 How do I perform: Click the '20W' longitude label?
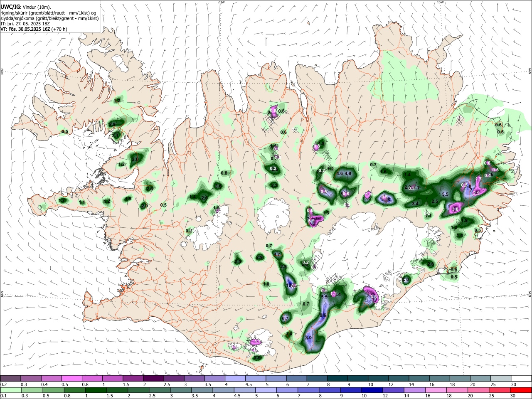[x=221, y=2]
